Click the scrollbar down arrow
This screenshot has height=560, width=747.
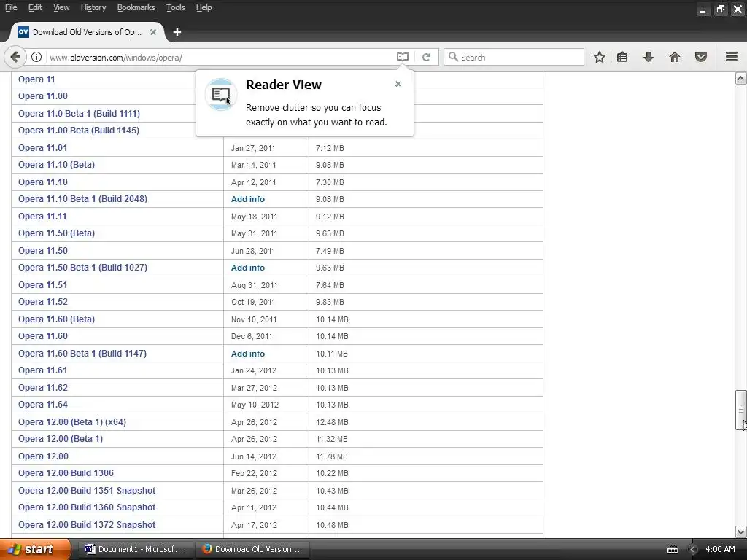[x=740, y=532]
